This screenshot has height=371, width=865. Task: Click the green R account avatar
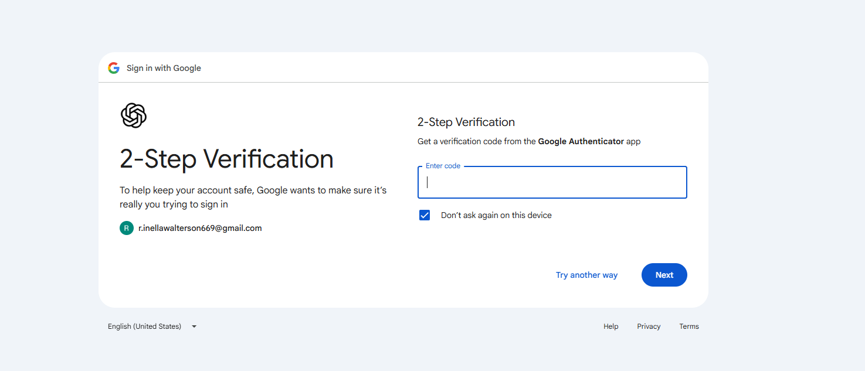pyautogui.click(x=126, y=228)
